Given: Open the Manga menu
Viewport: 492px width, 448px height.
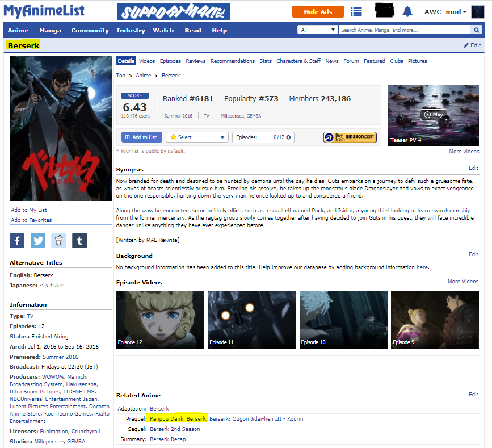Looking at the screenshot, I should pyautogui.click(x=50, y=31).
